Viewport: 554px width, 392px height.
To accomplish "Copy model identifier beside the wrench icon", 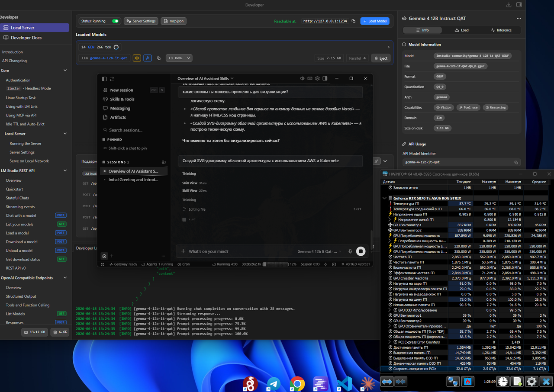I will 159,58.
